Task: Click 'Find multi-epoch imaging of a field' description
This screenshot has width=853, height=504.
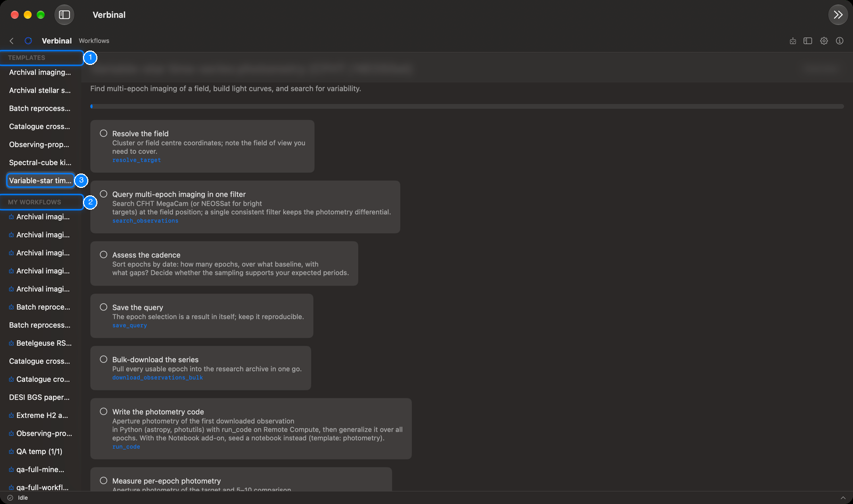Action: tap(226, 89)
